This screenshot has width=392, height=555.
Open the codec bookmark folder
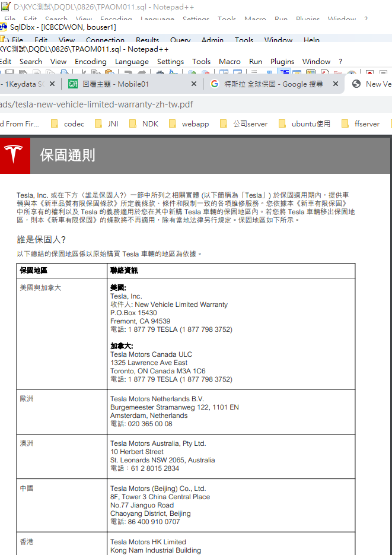click(x=67, y=124)
